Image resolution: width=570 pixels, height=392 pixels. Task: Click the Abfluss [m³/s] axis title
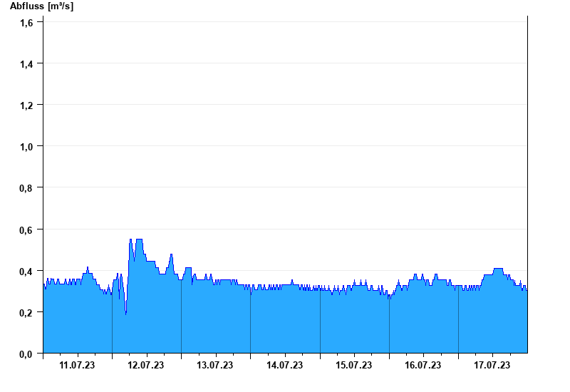point(41,6)
